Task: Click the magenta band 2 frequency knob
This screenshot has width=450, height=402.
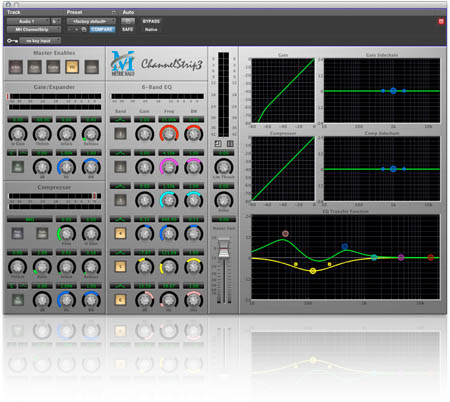Action: [169, 167]
